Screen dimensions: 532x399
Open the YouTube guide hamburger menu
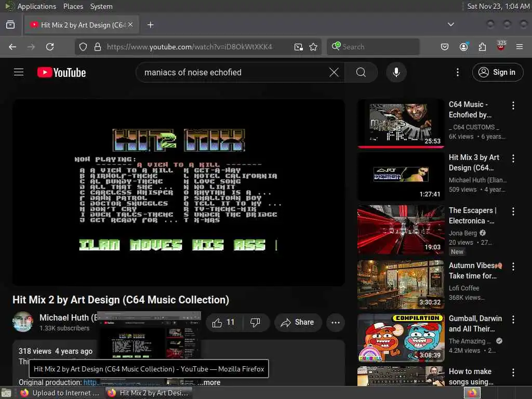19,72
